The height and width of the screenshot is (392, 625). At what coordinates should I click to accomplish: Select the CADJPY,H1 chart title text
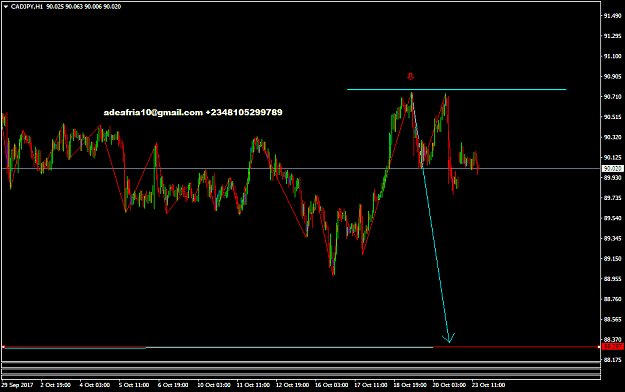[27, 7]
